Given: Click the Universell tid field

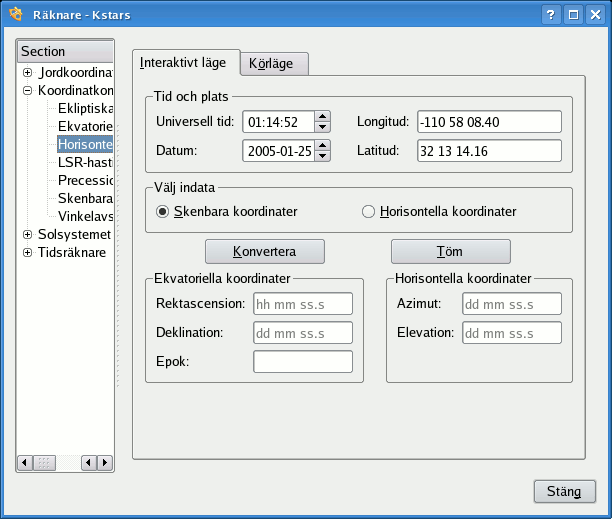Looking at the screenshot, I should (x=279, y=122).
